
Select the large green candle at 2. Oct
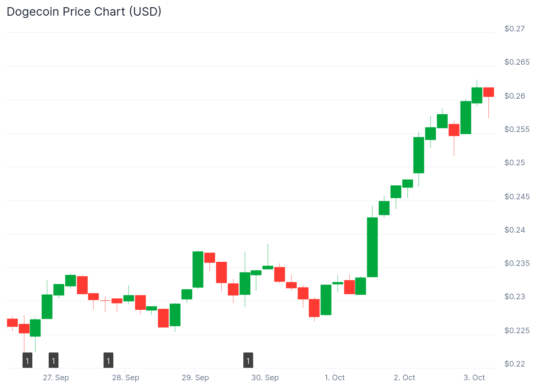click(x=419, y=155)
